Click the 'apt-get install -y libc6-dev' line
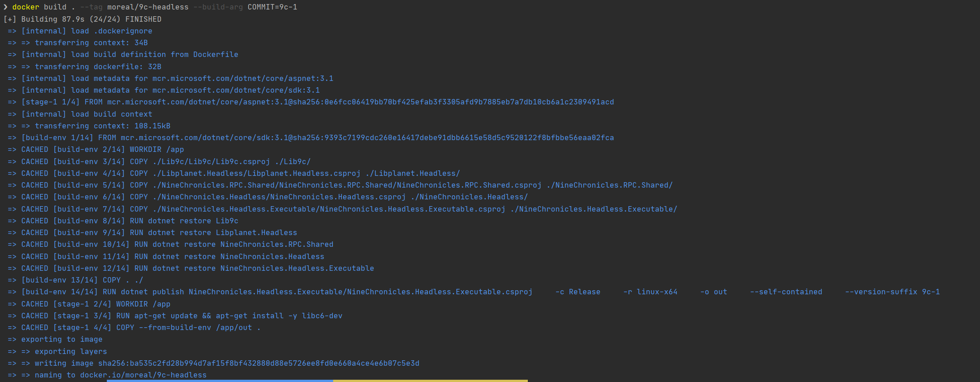The width and height of the screenshot is (980, 382). click(x=175, y=316)
